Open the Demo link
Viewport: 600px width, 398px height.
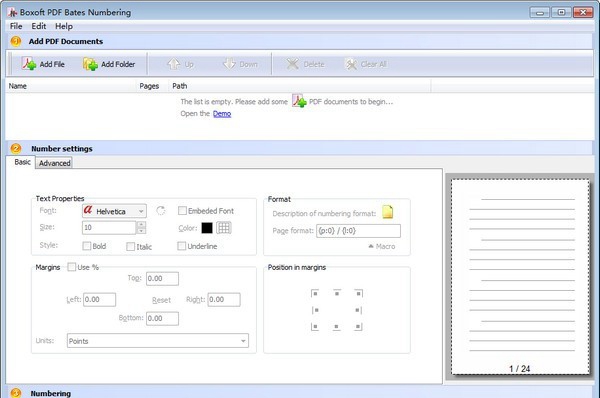pyautogui.click(x=222, y=114)
